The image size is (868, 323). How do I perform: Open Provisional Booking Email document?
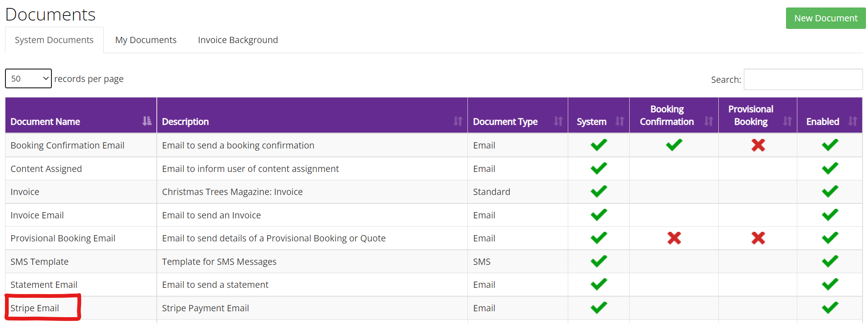pos(63,238)
